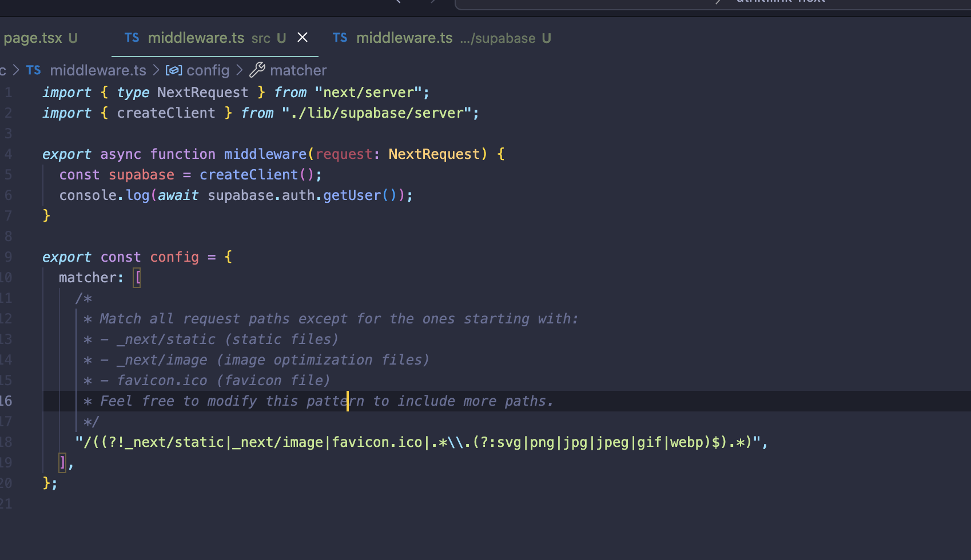Screen dimensions: 971x560
Task: Click line number 5 in the gutter
Action: click(x=8, y=175)
